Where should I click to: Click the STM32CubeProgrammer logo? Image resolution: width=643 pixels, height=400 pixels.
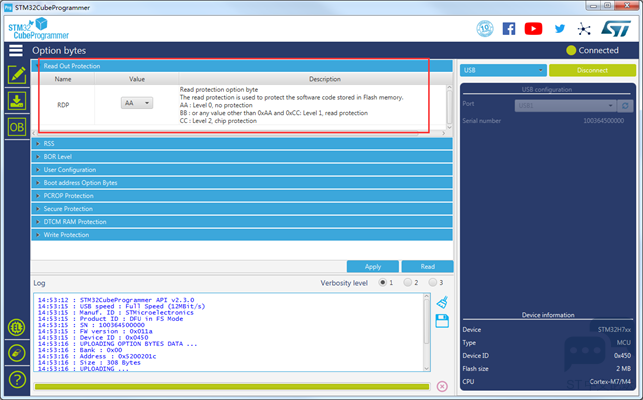[x=39, y=29]
